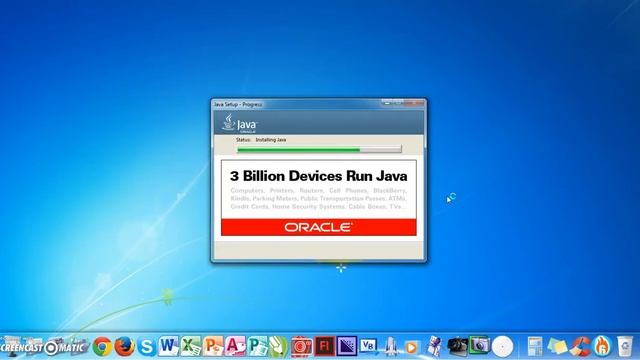Launch Microsoft Word from the dock
This screenshot has height=360, width=640.
[169, 346]
